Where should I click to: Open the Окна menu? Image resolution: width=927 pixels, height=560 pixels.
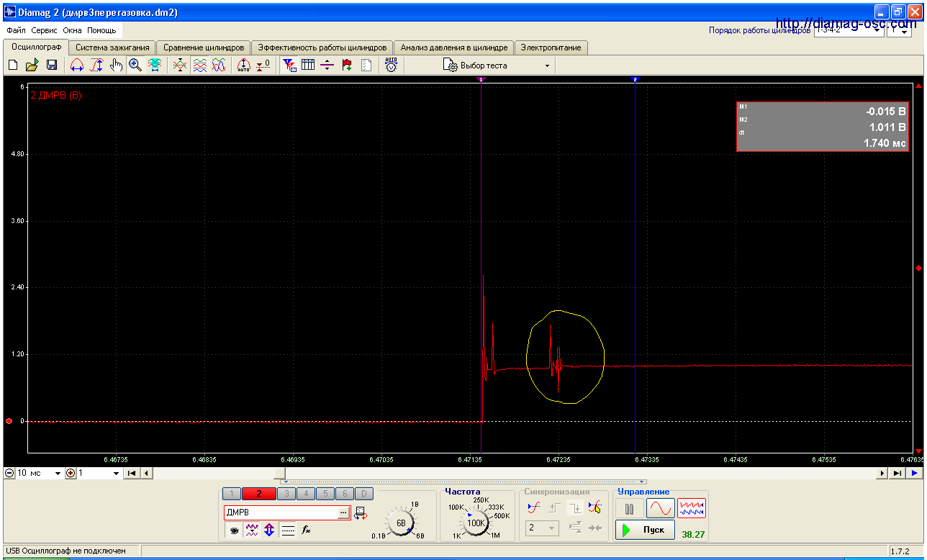pos(73,31)
